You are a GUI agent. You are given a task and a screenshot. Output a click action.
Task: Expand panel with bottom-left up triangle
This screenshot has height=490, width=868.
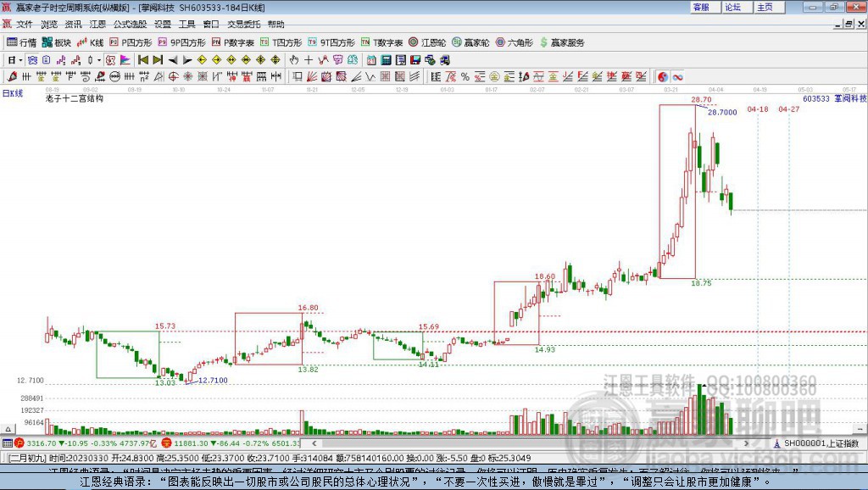[8, 429]
